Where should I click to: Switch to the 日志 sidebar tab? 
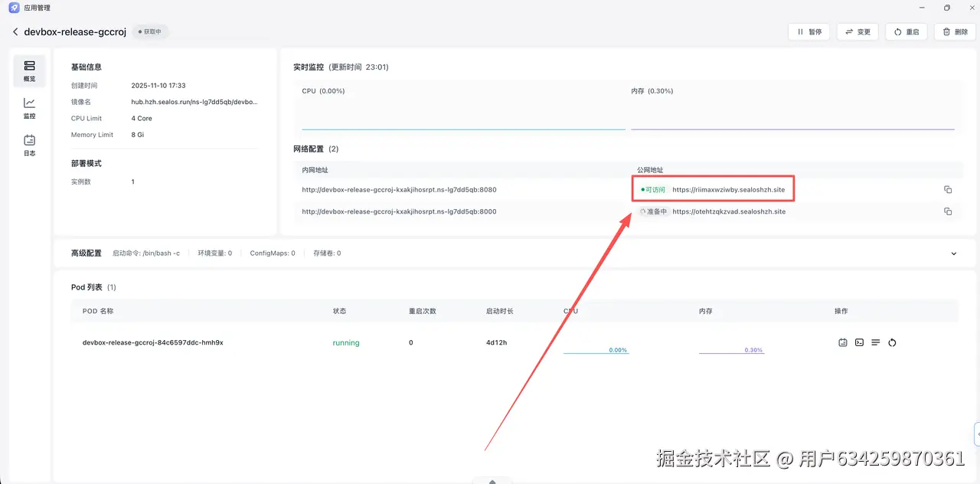pyautogui.click(x=29, y=145)
